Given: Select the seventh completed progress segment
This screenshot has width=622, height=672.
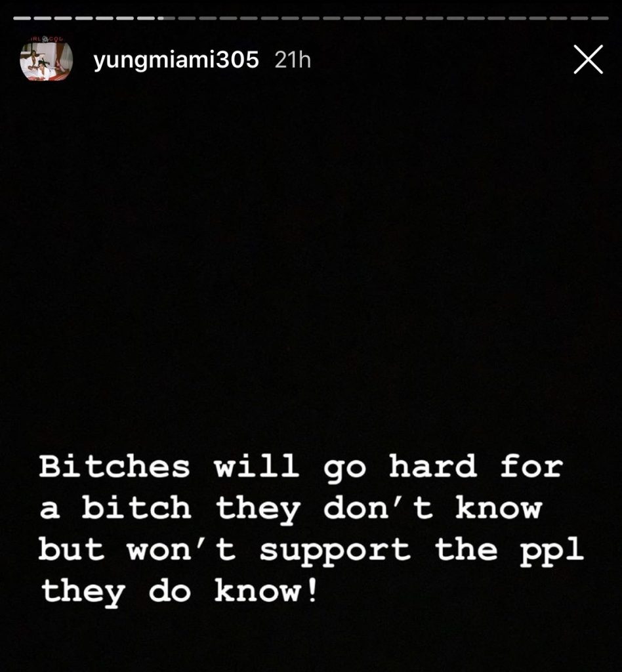Looking at the screenshot, I should click(146, 18).
